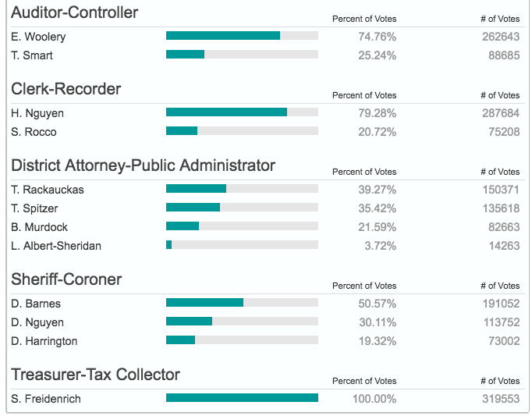Image resolution: width=532 pixels, height=416 pixels.
Task: Click T. Rackauckas candidate name
Action: click(48, 190)
